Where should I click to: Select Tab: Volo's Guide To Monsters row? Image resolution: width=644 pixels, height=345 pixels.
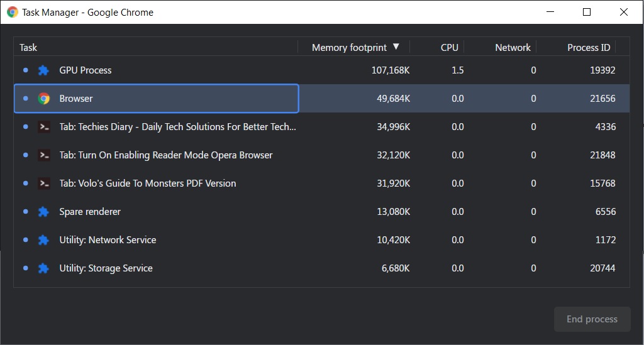pyautogui.click(x=321, y=183)
